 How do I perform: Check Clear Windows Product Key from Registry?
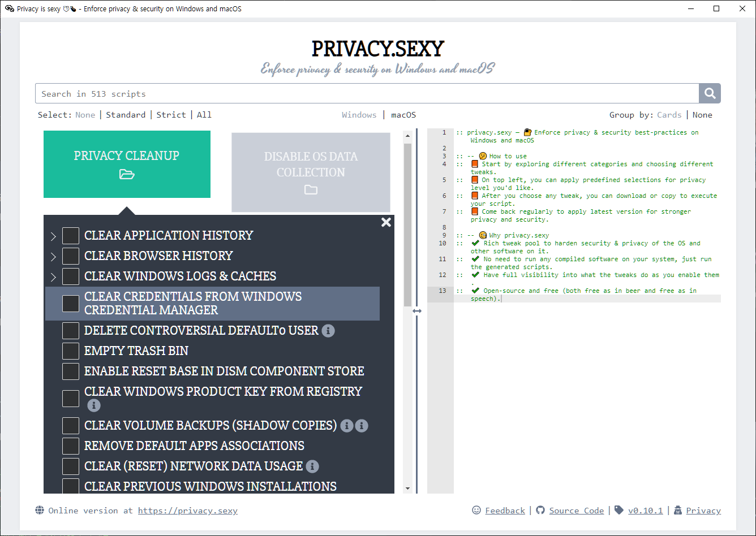[x=71, y=399]
